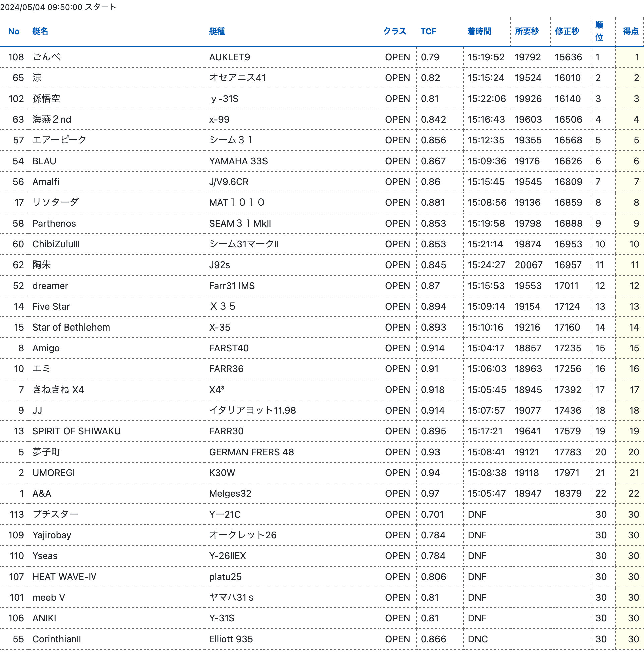Click TCF value 0.97 for A&A
644x653 pixels.
[x=430, y=493]
